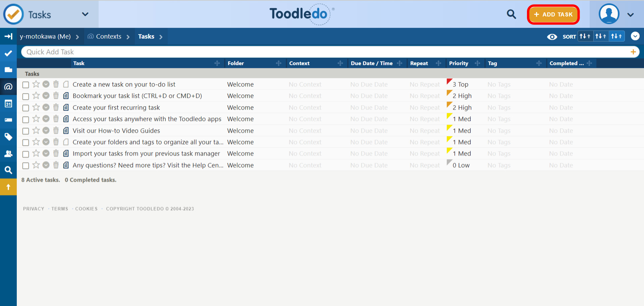Open the search magnifier in the header
Viewport: 644px width, 306px height.
click(x=511, y=14)
